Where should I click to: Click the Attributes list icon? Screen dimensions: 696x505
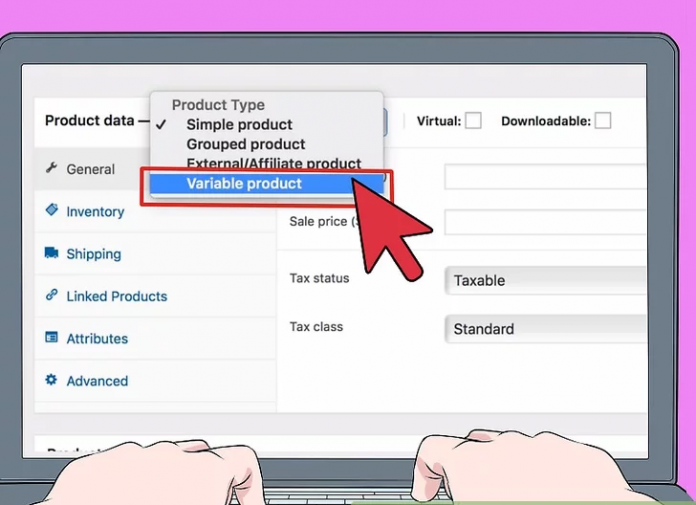[x=51, y=338]
